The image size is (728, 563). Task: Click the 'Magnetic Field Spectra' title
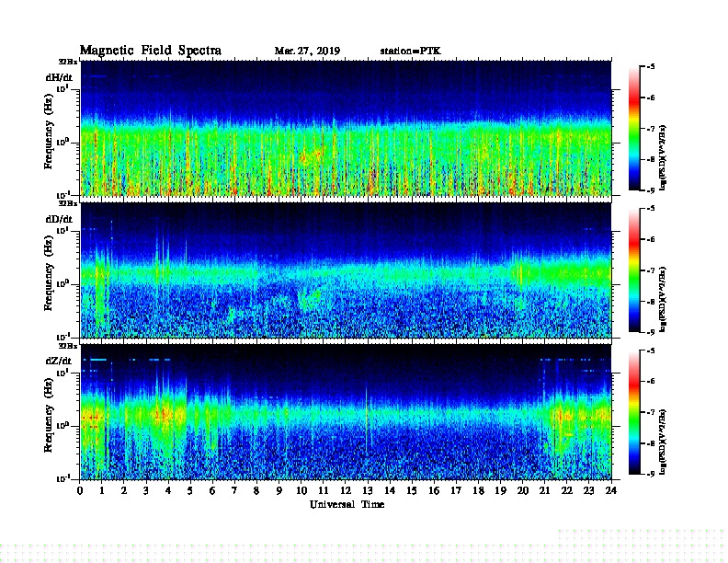coord(151,51)
